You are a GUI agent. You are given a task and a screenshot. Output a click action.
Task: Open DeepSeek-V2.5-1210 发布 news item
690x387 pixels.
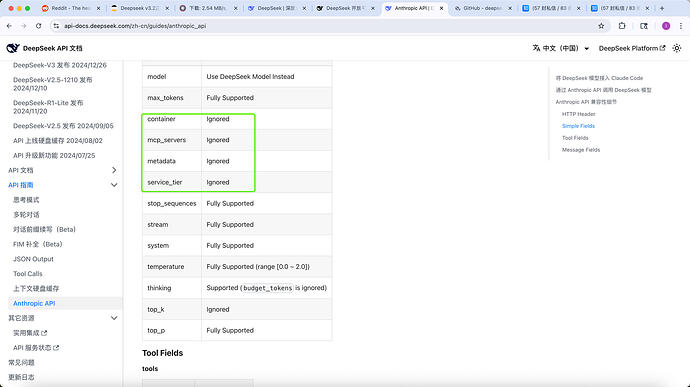(x=53, y=84)
